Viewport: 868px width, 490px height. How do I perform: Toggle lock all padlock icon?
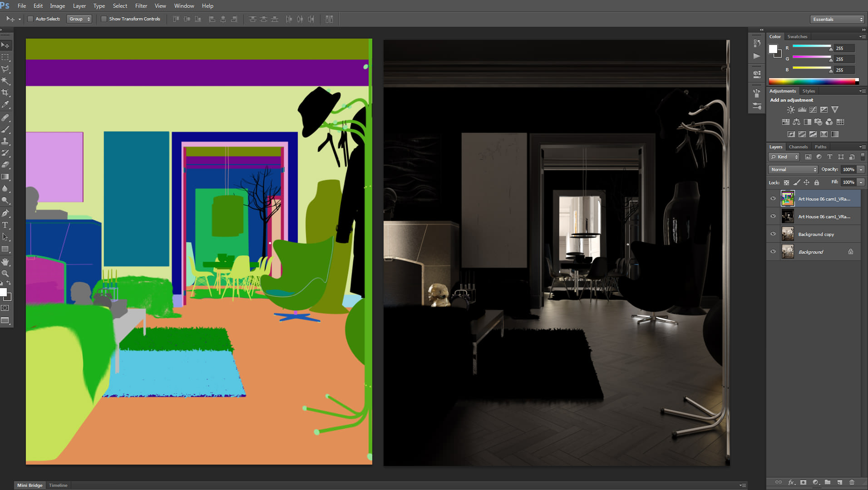[817, 182]
